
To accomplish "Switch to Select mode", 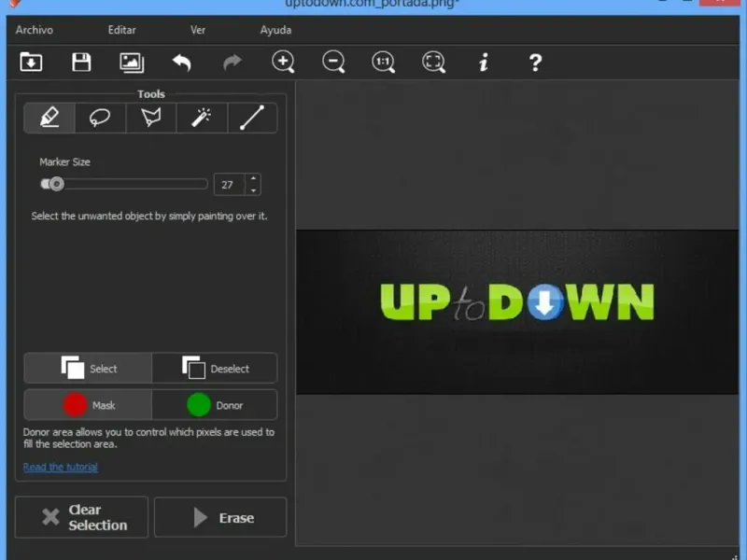I will [x=88, y=368].
